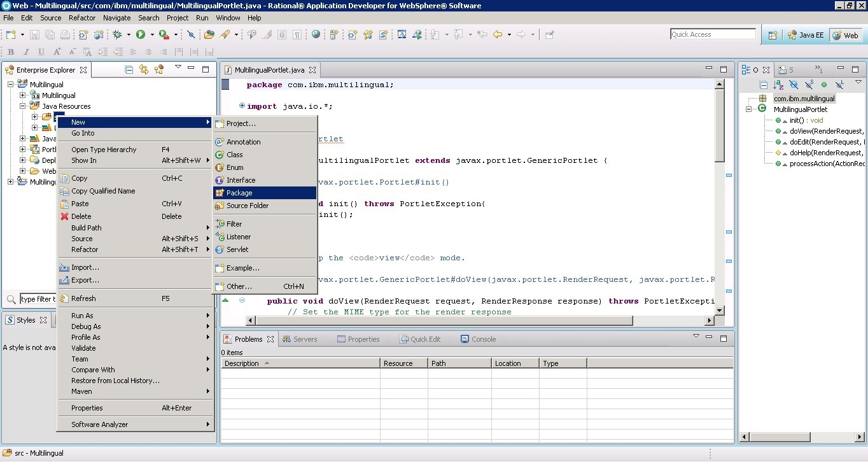This screenshot has height=462, width=868.
Task: Click Refresh in the context menu
Action: coord(136,298)
